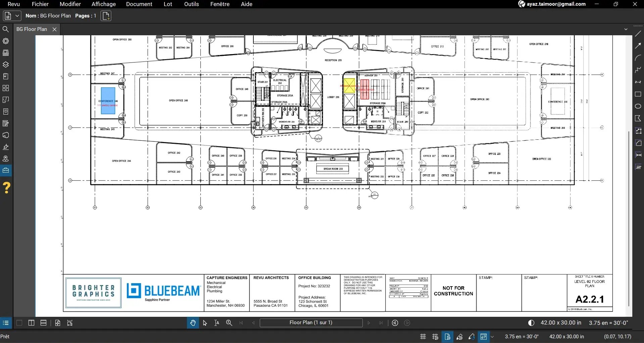Viewport: 644px width, 343px height.
Task: Select the Arrow markup tool
Action: 638,45
